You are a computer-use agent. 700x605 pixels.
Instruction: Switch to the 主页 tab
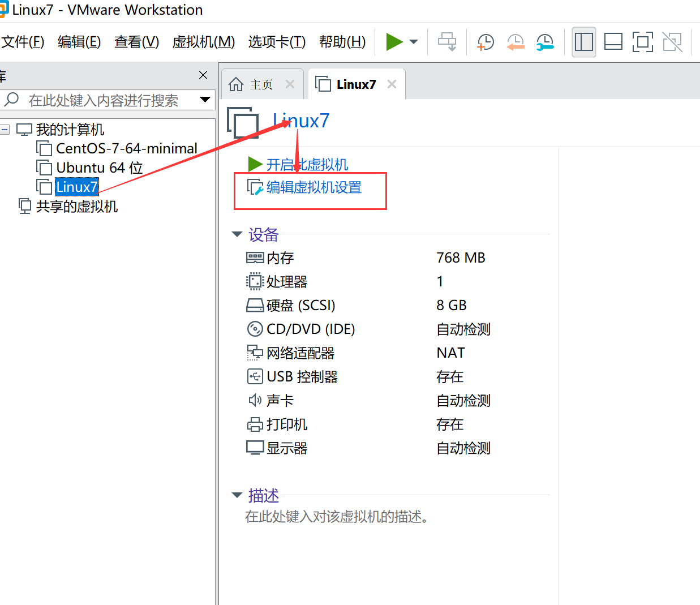click(x=261, y=84)
